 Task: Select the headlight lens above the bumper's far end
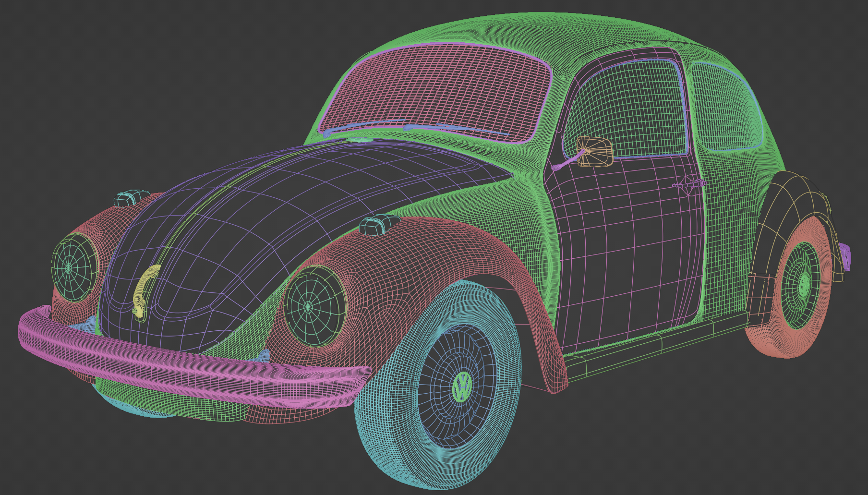(75, 267)
